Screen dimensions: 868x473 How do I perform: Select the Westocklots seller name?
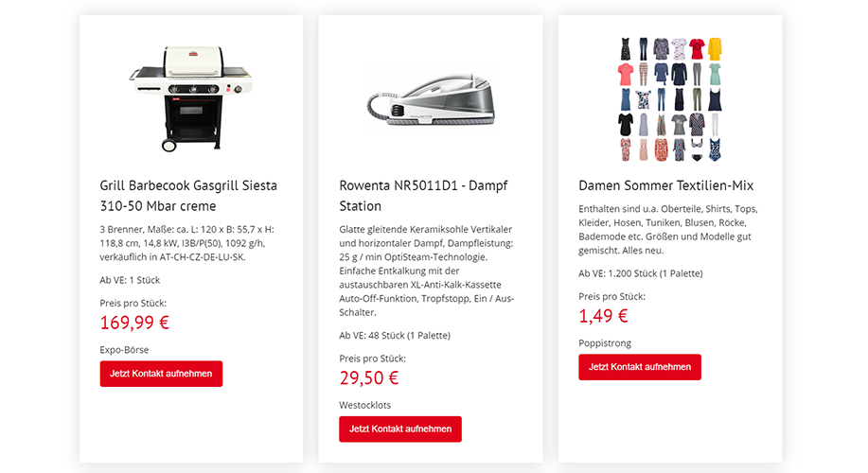tap(364, 405)
